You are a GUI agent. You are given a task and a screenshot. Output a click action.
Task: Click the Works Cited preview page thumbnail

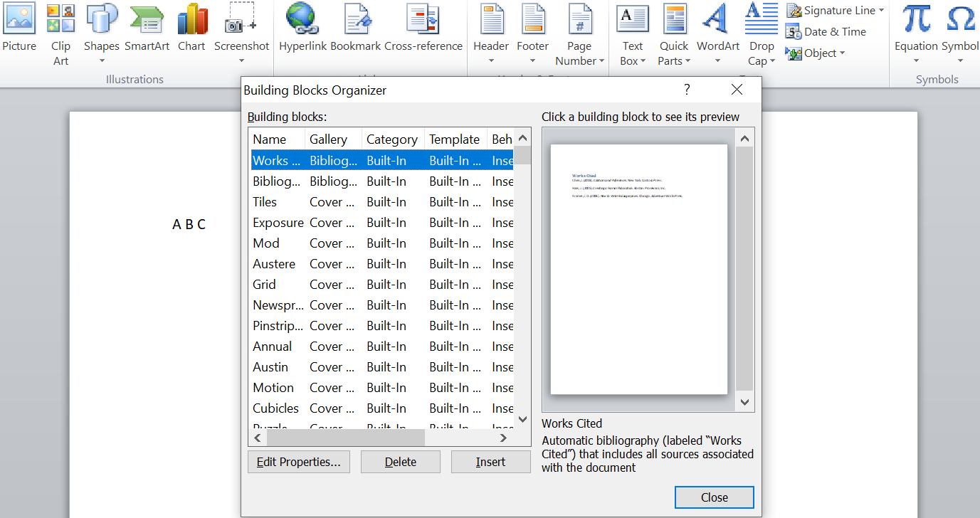(639, 270)
